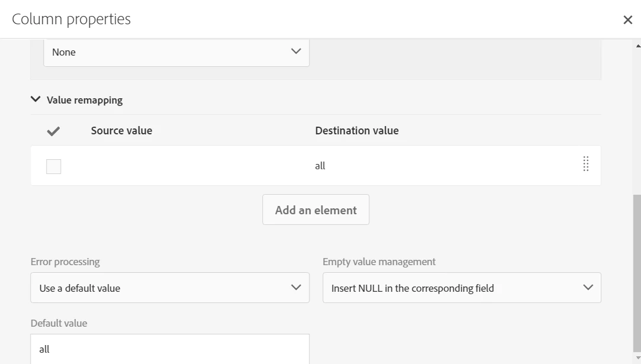Open the Error processing dropdown
The width and height of the screenshot is (641, 364).
tap(170, 288)
